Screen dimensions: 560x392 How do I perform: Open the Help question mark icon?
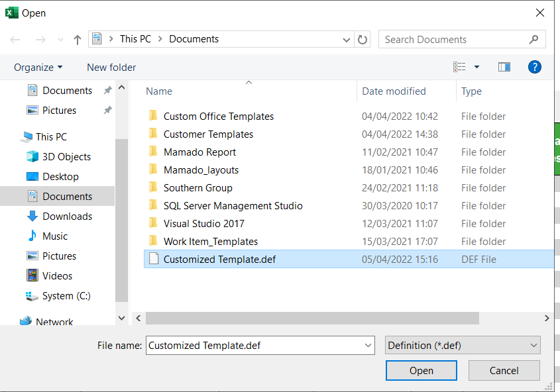(535, 67)
